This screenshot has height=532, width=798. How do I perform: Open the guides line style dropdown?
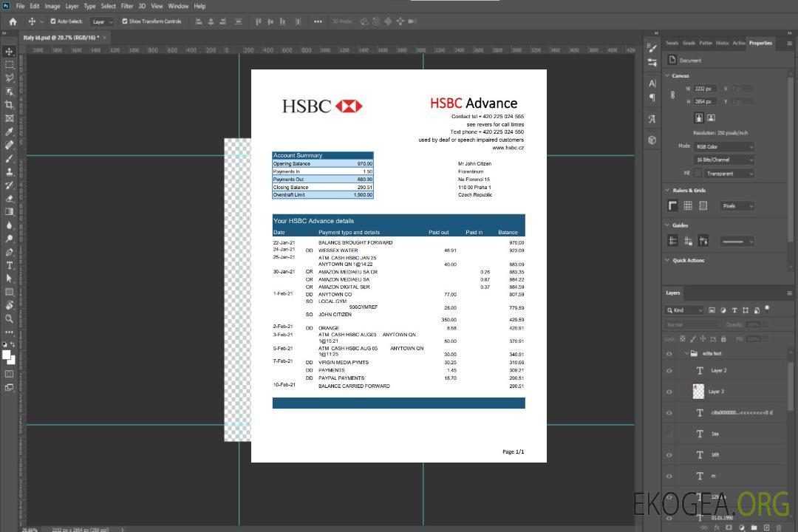click(x=737, y=242)
